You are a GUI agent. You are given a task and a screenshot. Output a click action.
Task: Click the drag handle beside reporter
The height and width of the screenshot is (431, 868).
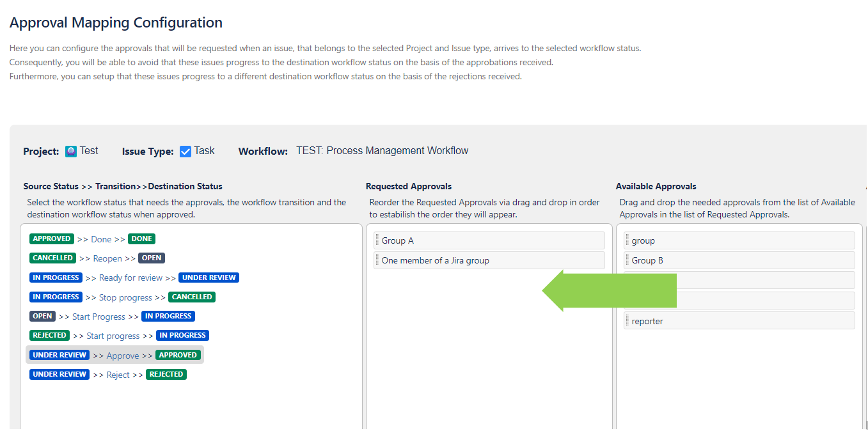[627, 321]
